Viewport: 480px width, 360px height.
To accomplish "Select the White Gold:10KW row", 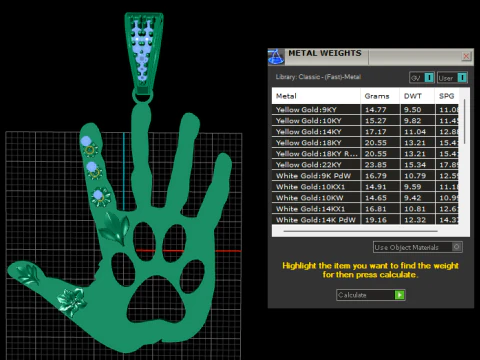I will (x=365, y=198).
